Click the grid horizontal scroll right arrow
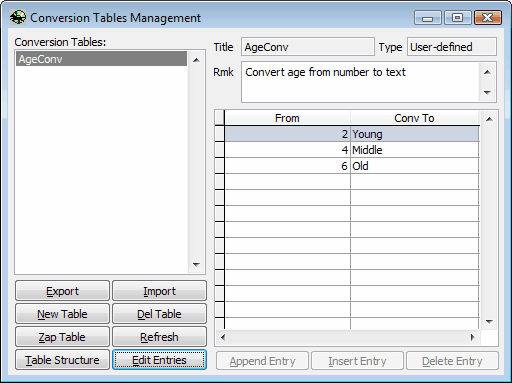This screenshot has width=512, height=383. tap(472, 337)
